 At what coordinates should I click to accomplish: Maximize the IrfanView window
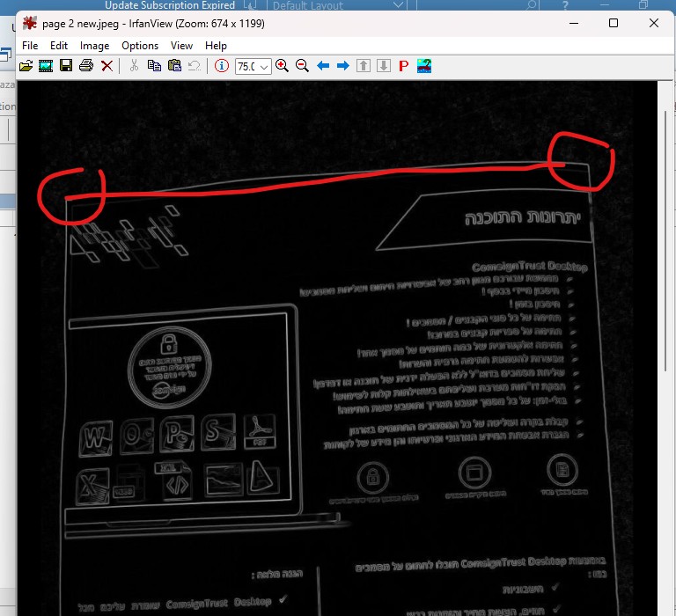click(614, 23)
